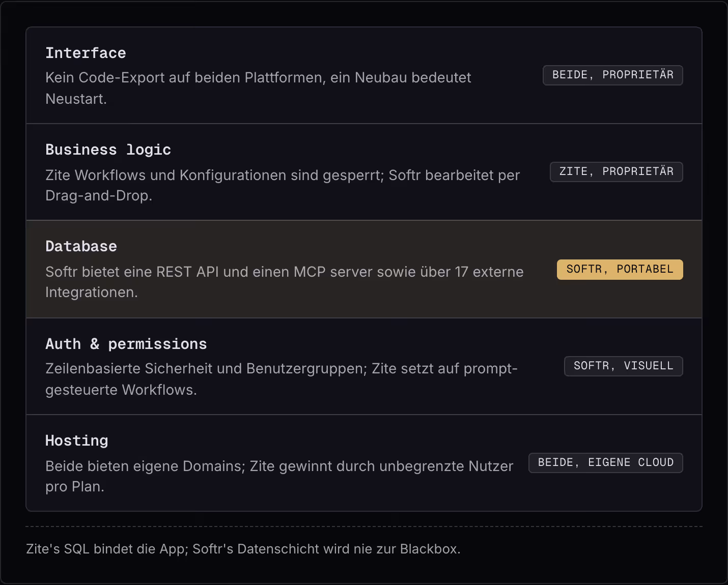Select the SOFTR, PORTABEL highlighted badge

620,270
